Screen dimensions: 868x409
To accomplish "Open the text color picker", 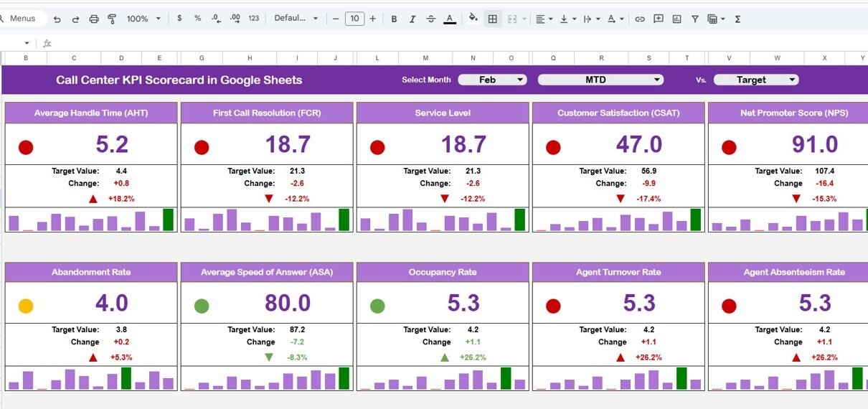I will pos(450,19).
